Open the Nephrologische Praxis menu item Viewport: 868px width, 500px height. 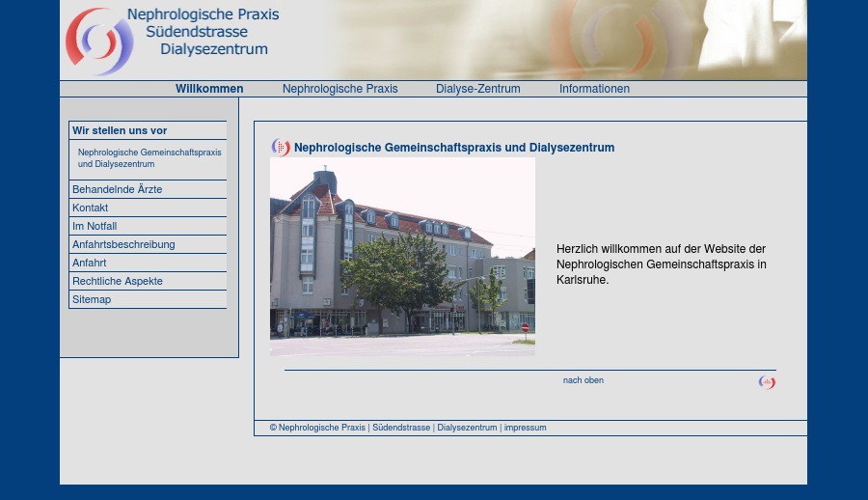pyautogui.click(x=339, y=89)
